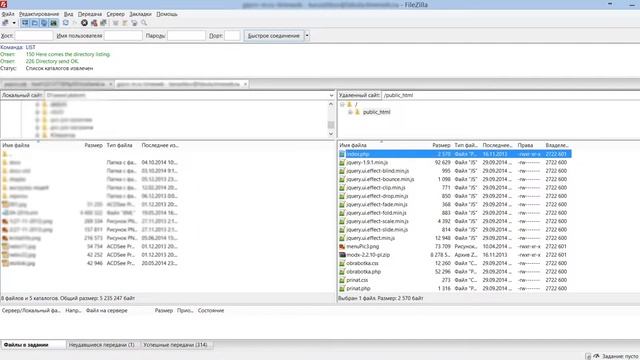Click the public_html folder icon in remote tree
Viewport: 640px width, 360px height.
(357, 112)
